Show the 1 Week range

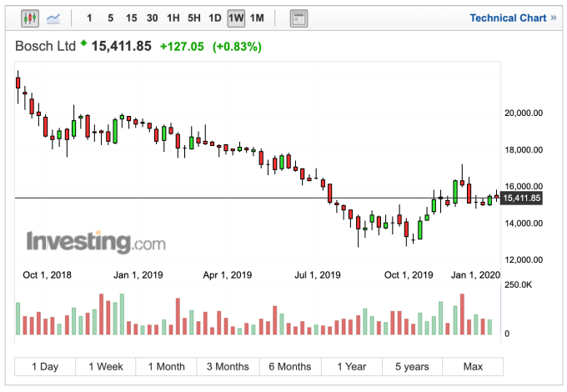106,367
